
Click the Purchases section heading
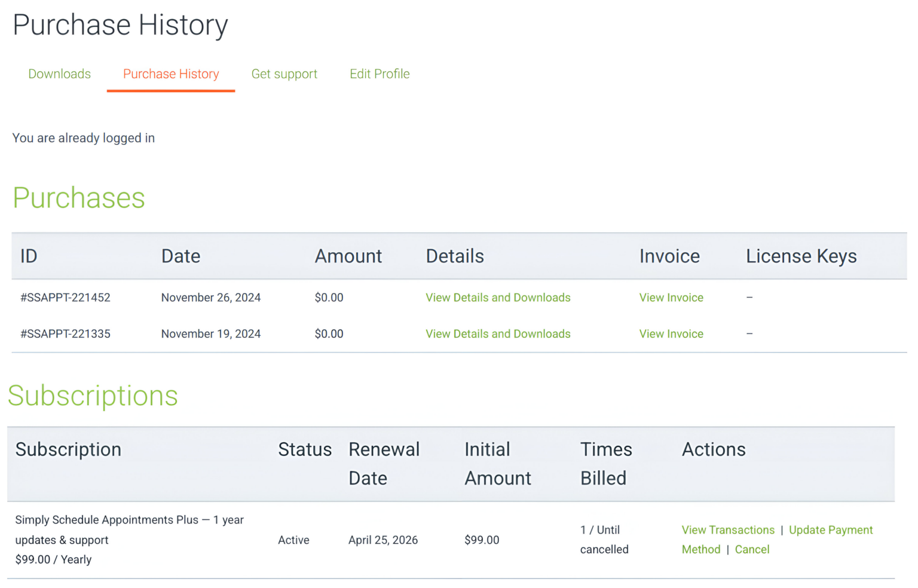78,198
